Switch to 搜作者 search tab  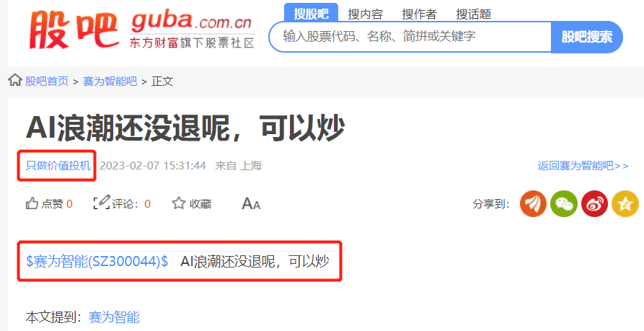[419, 14]
